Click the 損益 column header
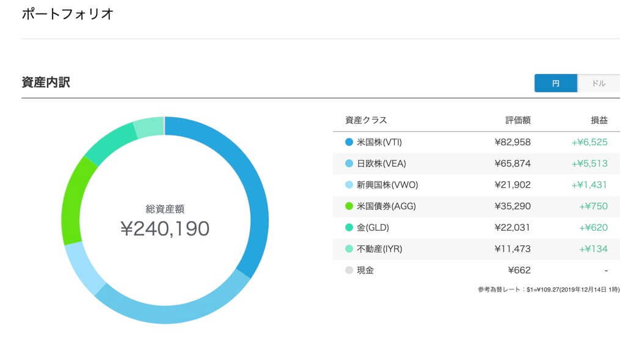Viewport: 644px width, 362px height. pos(599,120)
